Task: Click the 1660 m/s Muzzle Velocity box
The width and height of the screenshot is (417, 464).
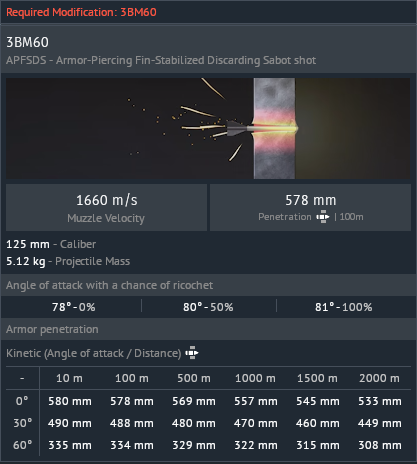Action: [106, 207]
